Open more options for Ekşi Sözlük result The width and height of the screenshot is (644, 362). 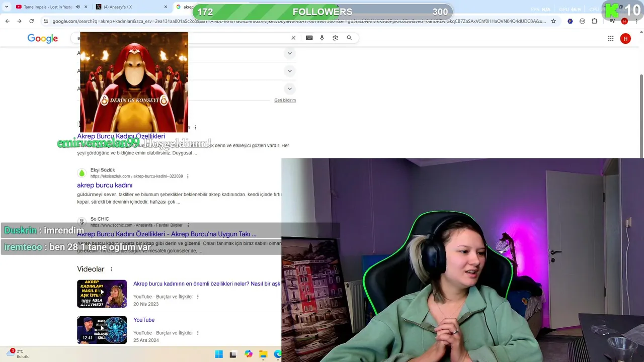pyautogui.click(x=188, y=176)
